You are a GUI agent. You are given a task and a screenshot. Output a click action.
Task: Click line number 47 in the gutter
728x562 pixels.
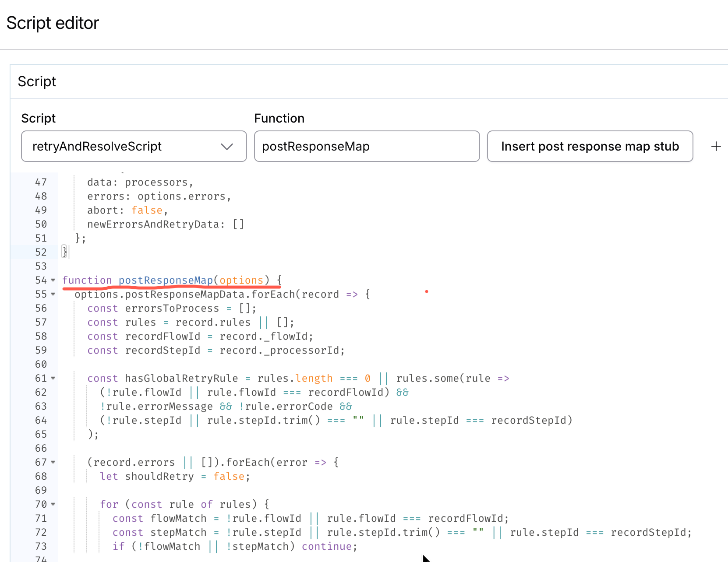point(41,182)
